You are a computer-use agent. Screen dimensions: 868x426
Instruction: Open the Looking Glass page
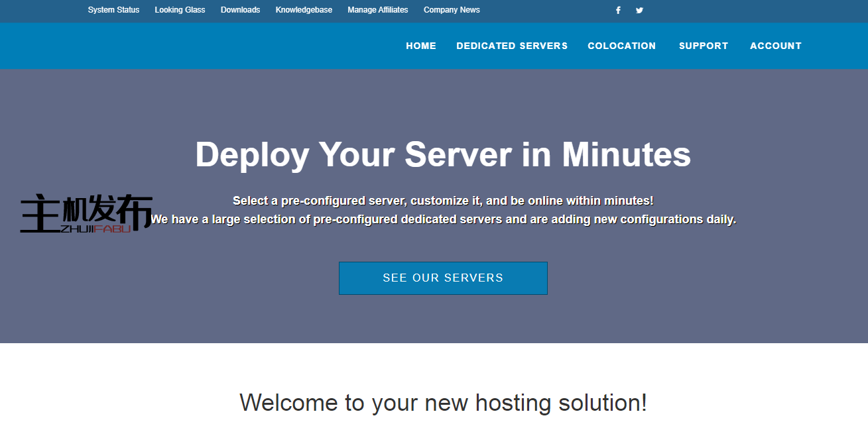[180, 10]
